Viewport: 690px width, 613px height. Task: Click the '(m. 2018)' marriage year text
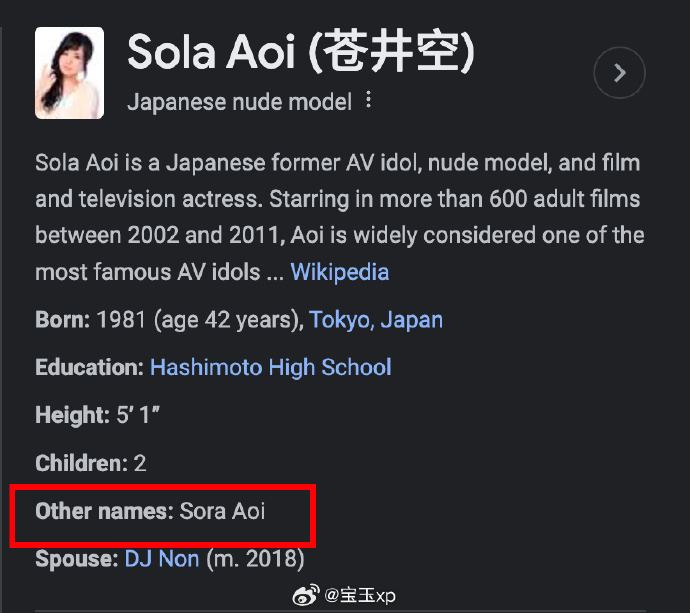255,559
